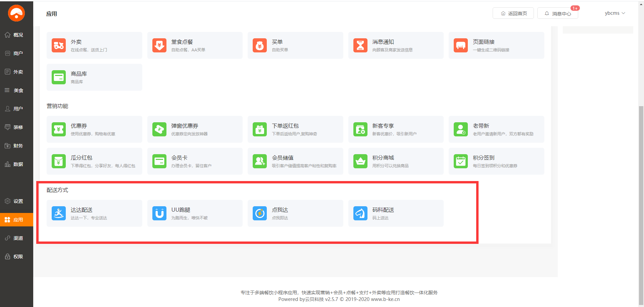
Task: Go to 权限 permissions in sidebar
Action: [16, 257]
